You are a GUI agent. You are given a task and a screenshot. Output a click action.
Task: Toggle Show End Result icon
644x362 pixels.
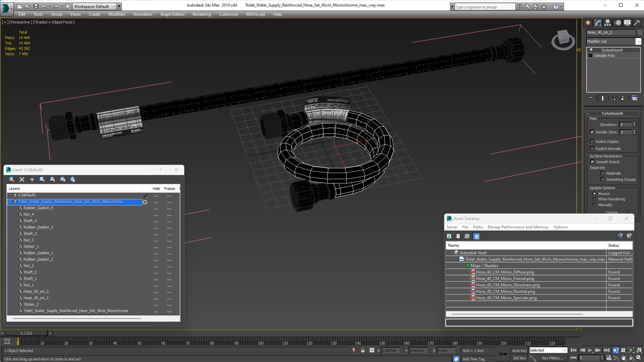pyautogui.click(x=602, y=98)
